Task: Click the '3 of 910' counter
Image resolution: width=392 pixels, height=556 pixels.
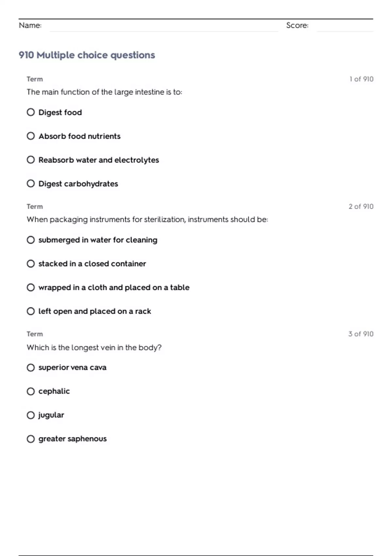Action: (x=361, y=334)
